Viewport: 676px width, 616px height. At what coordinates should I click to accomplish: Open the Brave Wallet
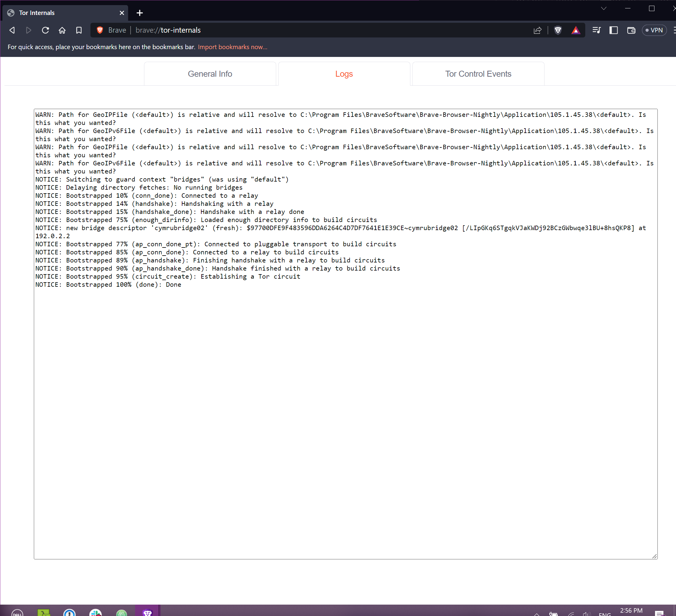631,30
